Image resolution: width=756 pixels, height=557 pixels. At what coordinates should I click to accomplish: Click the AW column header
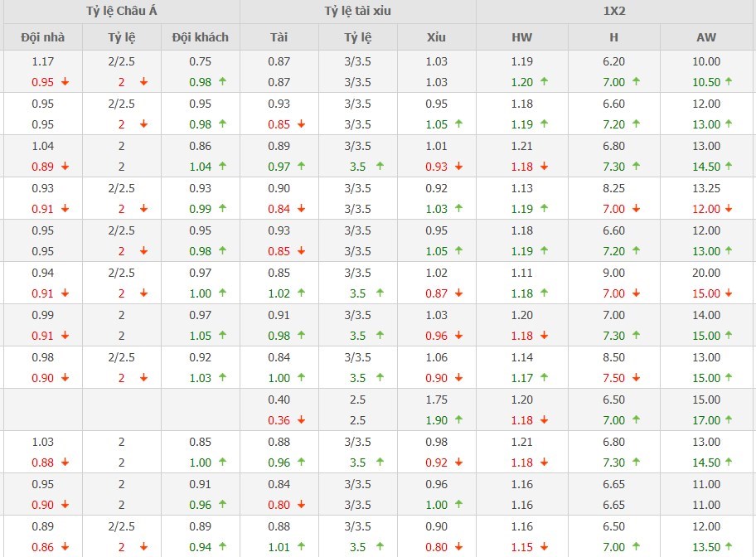click(707, 37)
